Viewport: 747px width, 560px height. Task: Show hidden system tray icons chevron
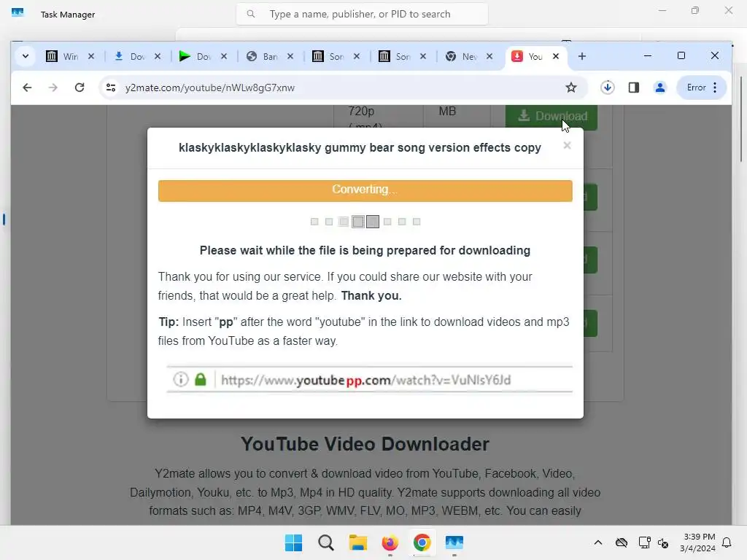(598, 542)
